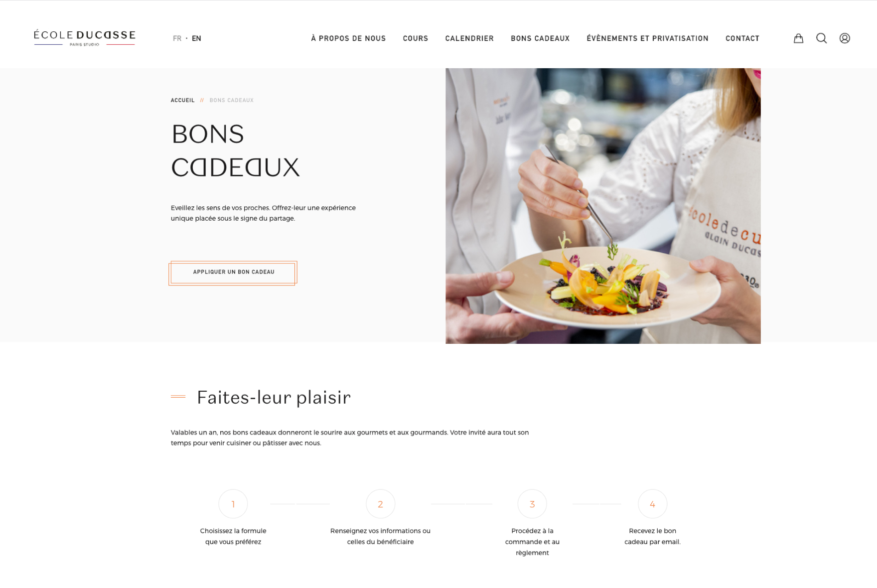The image size is (877, 588).
Task: Click the Bons cadeaux breadcrumb item
Action: click(x=232, y=100)
